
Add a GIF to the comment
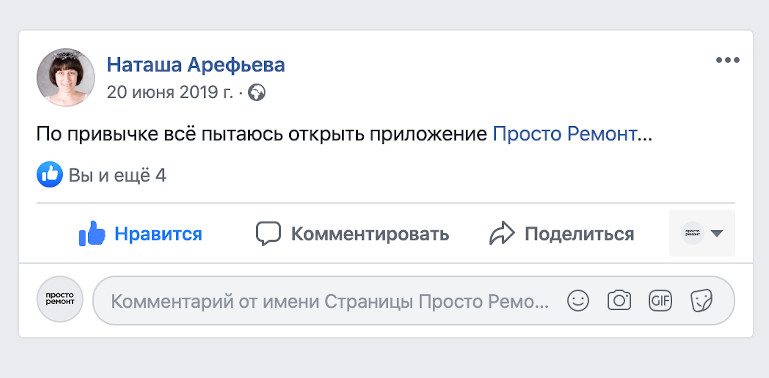[660, 301]
